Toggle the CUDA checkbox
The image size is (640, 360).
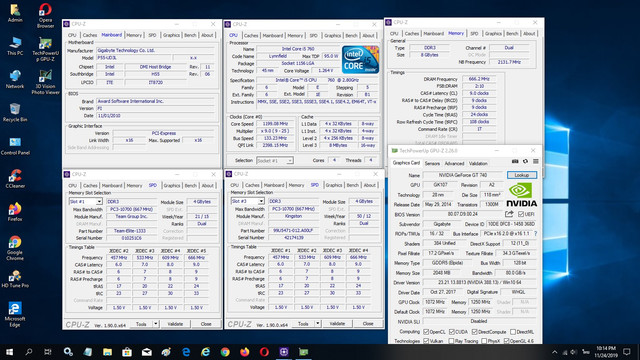(x=451, y=332)
